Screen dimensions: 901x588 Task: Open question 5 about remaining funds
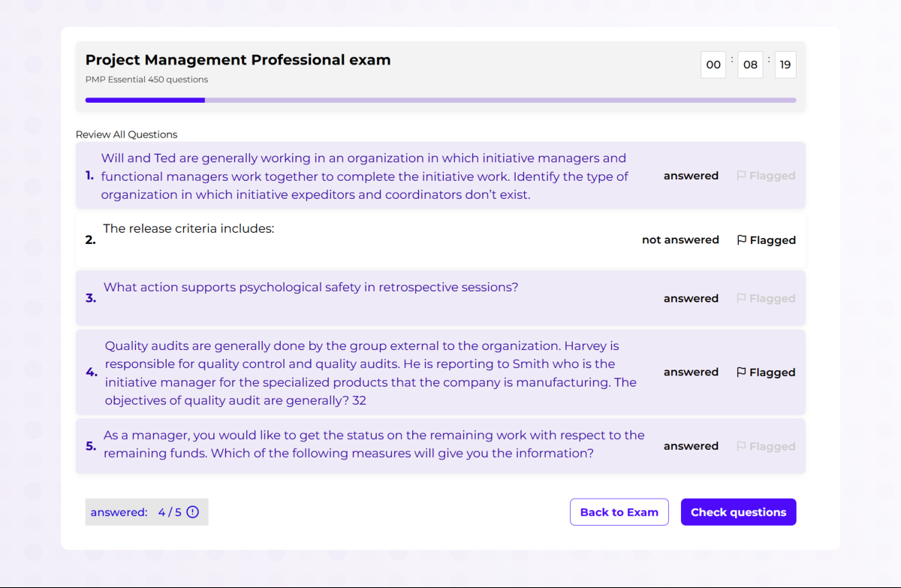(374, 444)
